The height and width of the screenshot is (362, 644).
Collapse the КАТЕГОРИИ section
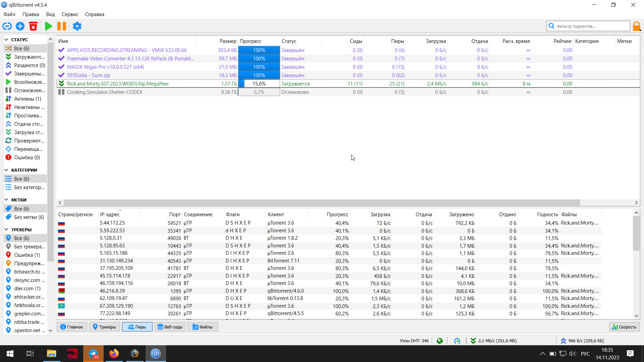6,170
